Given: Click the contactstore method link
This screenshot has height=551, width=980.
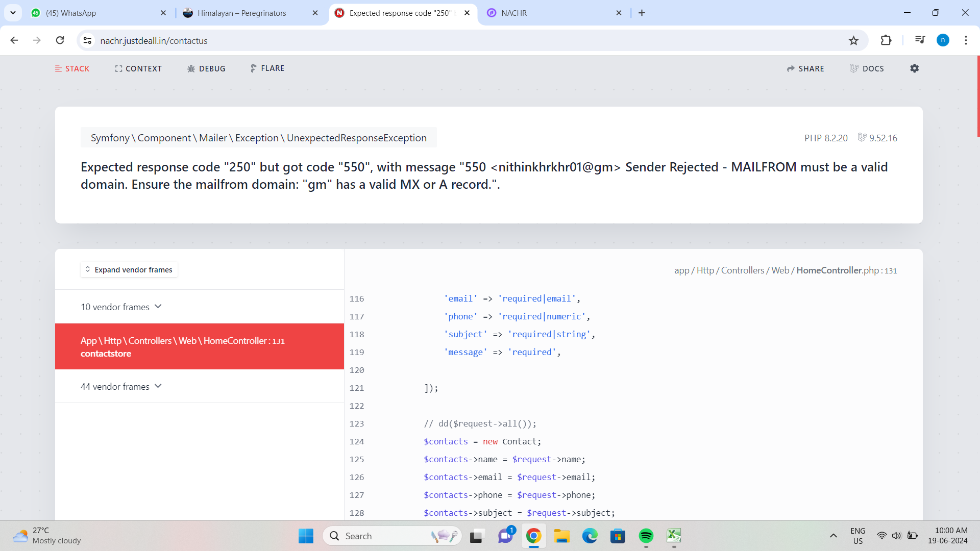Looking at the screenshot, I should pyautogui.click(x=106, y=353).
